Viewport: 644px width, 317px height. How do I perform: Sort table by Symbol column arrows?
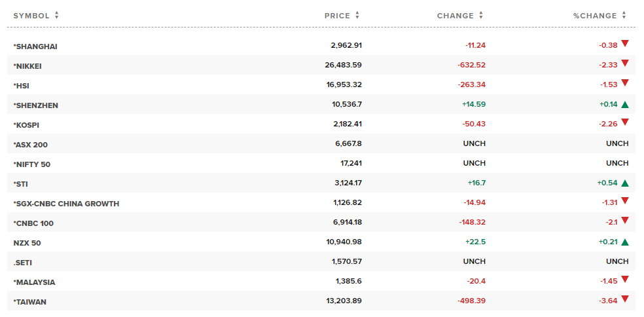coord(57,16)
